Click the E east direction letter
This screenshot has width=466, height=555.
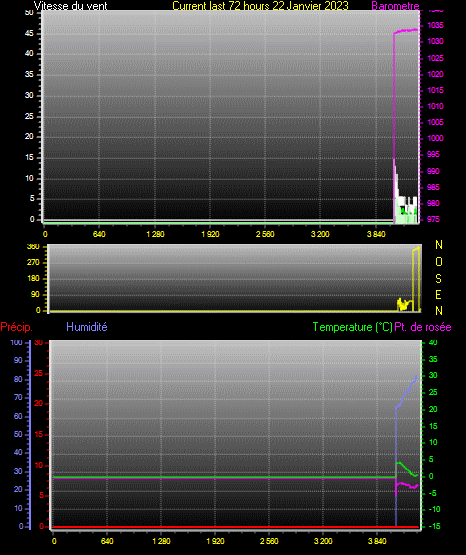tap(438, 295)
